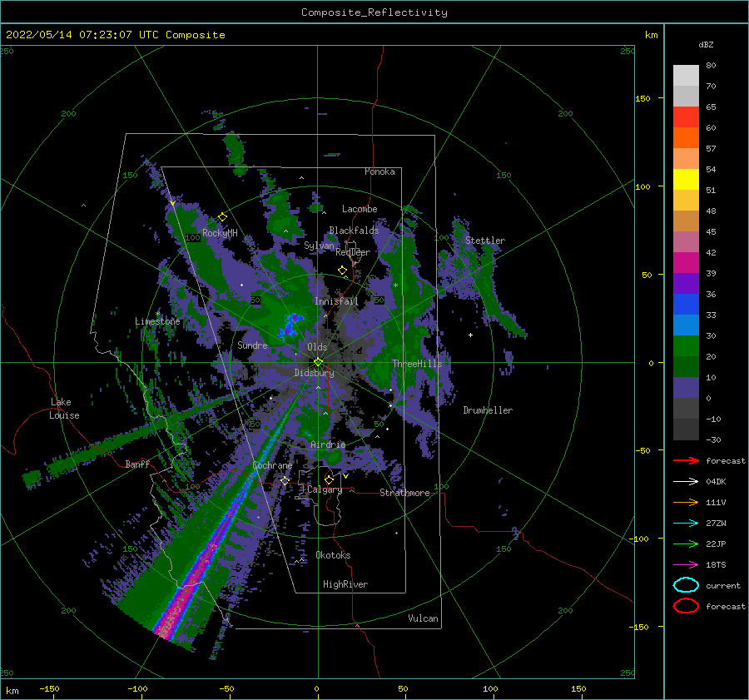Pick the lightest gray 70-80 dBZ swatch
This screenshot has width=749, height=700.
coord(686,76)
